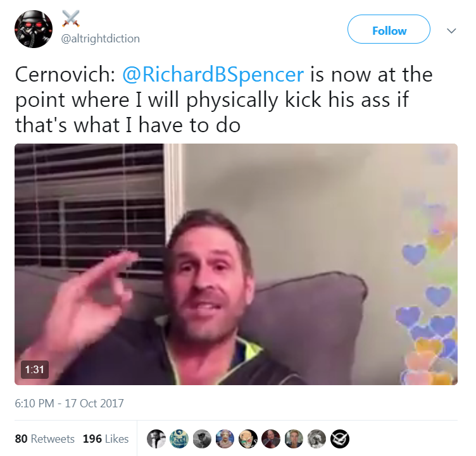Screen dimensions: 476x456
Task: Open the bald man in suit liker avatar
Action: coord(271,439)
